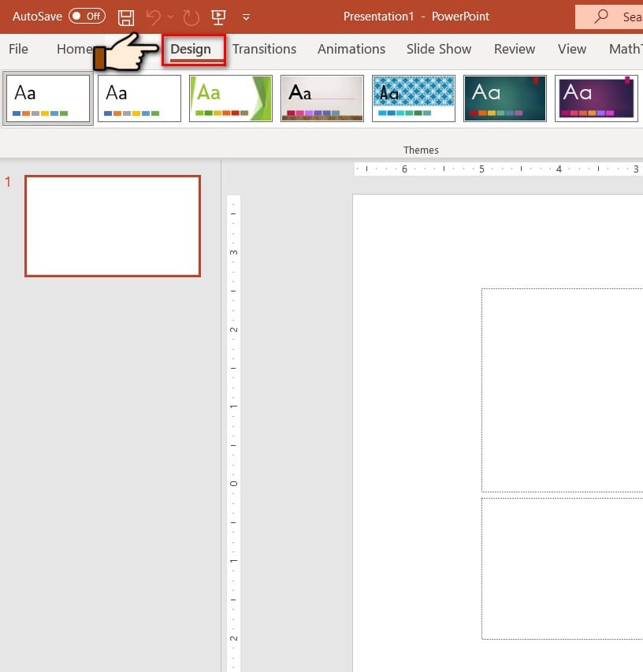
Task: Click the Undo arrow icon
Action: 154,17
